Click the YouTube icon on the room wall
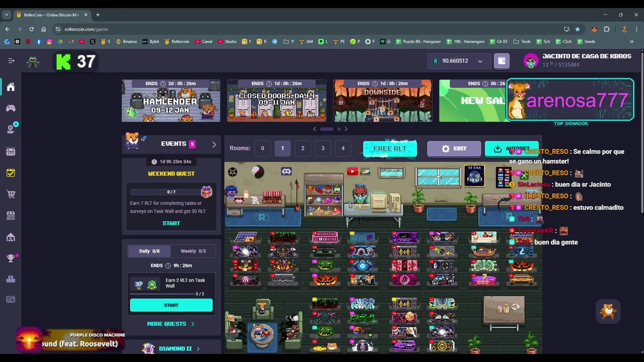Image resolution: width=644 pixels, height=362 pixels. [352, 171]
